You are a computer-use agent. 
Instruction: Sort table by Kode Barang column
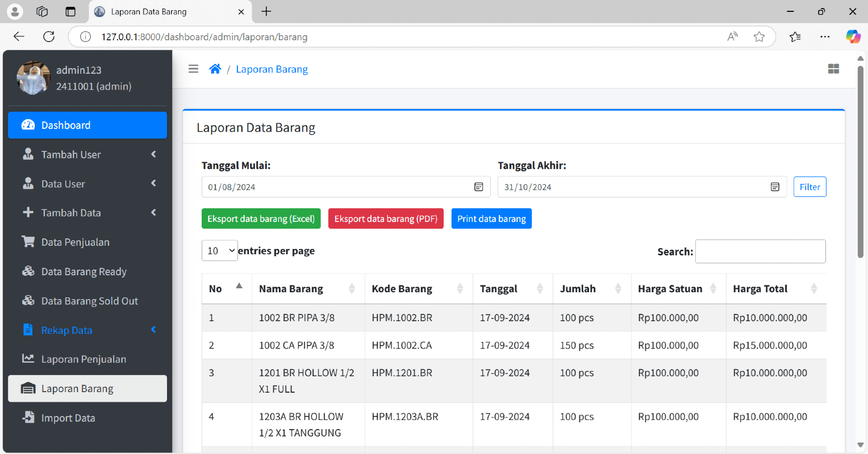click(419, 289)
